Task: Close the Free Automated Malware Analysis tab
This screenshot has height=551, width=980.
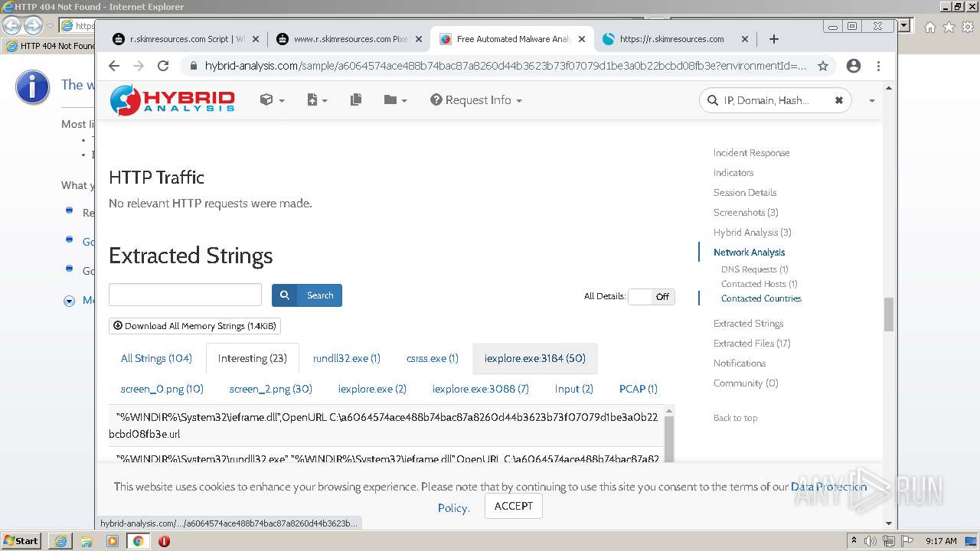Action: 582,39
